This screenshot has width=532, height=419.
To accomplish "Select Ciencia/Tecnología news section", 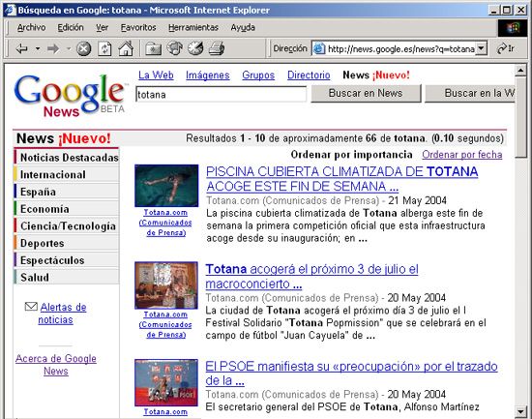I will [x=67, y=225].
